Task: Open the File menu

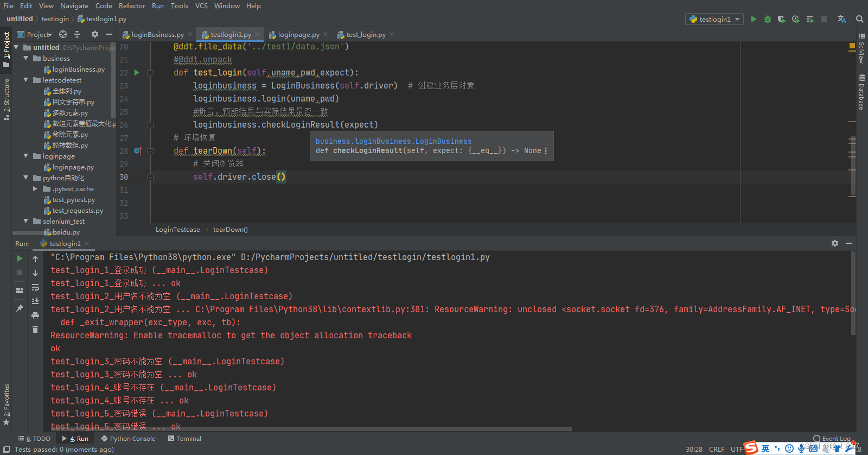Action: click(x=8, y=6)
